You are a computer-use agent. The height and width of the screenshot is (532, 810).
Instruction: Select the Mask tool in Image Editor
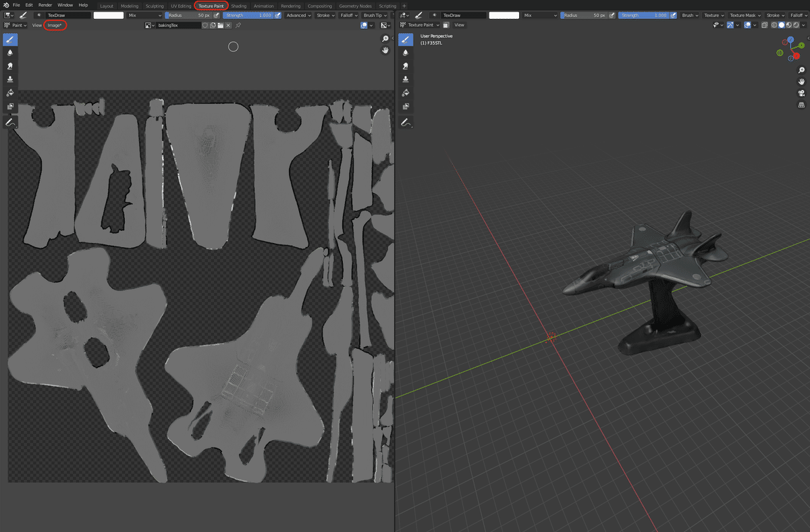click(10, 107)
